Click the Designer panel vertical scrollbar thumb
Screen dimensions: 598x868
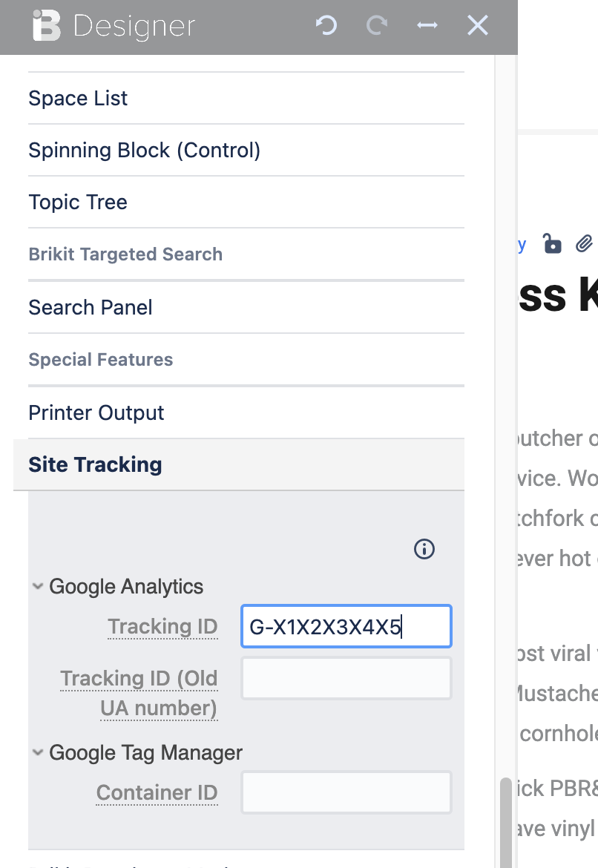pyautogui.click(x=505, y=823)
